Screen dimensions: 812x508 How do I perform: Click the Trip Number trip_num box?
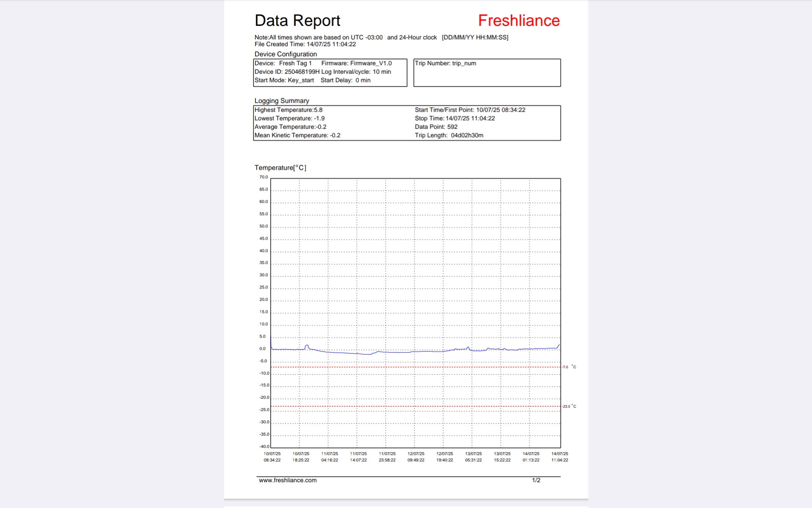coord(445,63)
